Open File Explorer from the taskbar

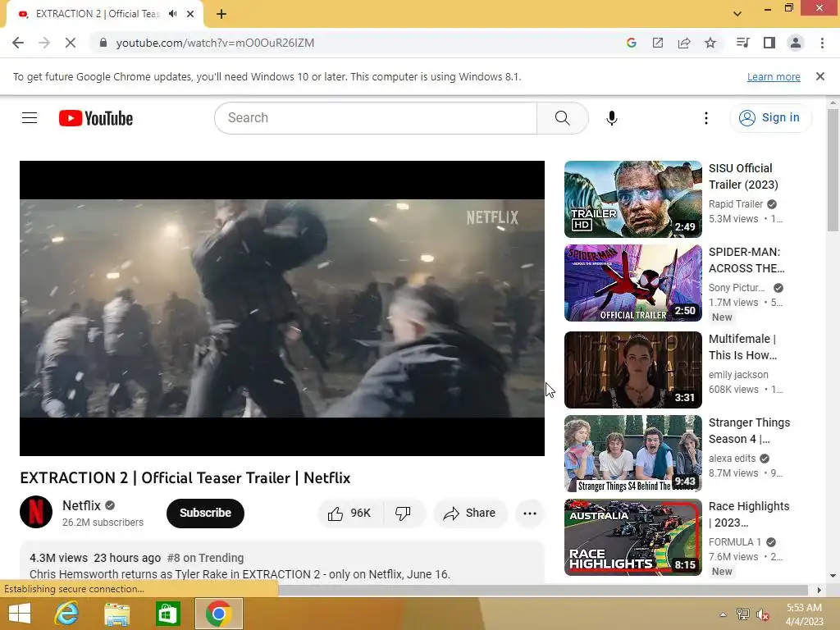click(x=116, y=614)
